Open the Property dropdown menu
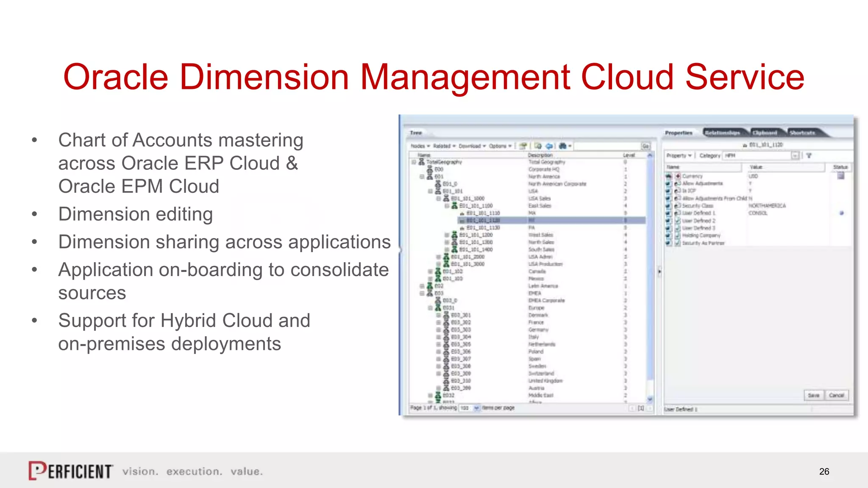This screenshot has height=488, width=868. point(679,155)
